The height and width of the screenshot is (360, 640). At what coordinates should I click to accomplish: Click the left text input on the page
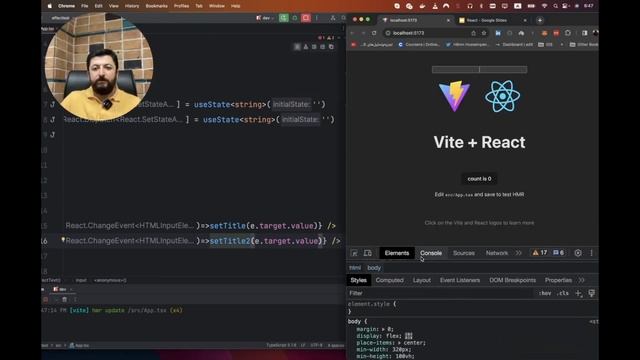(x=456, y=70)
